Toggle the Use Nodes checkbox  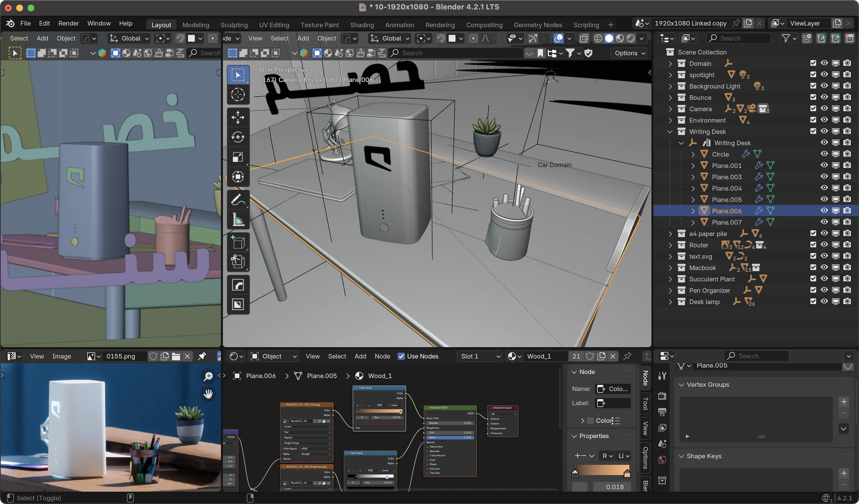click(401, 356)
